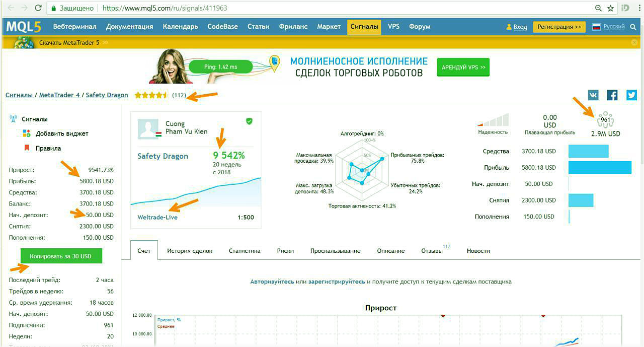Share signal via Facebook icon
The width and height of the screenshot is (644, 347).
[x=612, y=95]
